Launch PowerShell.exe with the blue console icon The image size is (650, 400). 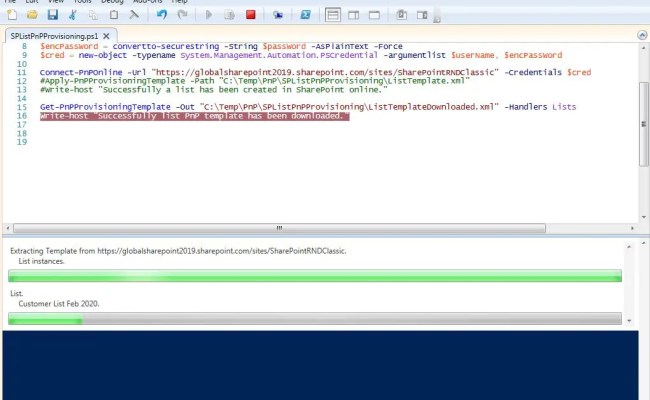coord(306,15)
